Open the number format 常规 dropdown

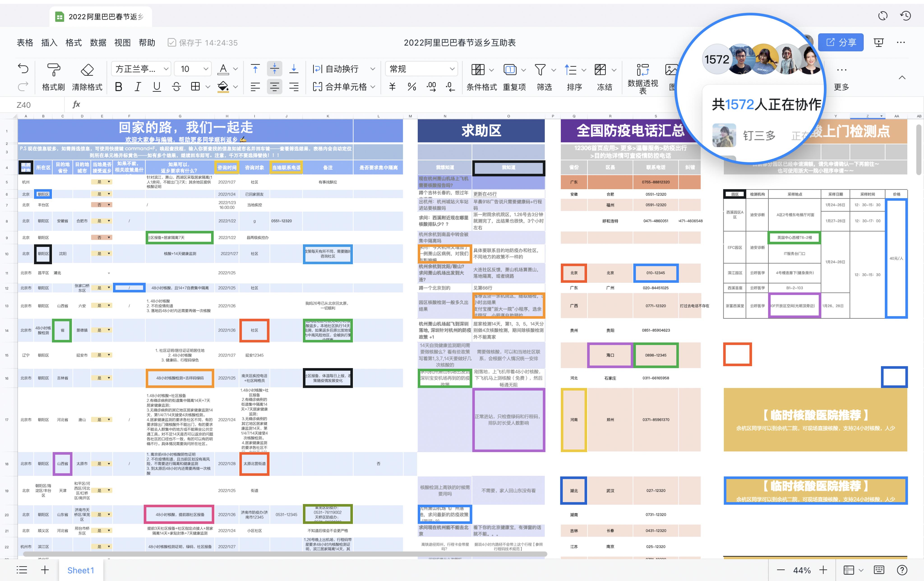click(x=421, y=69)
